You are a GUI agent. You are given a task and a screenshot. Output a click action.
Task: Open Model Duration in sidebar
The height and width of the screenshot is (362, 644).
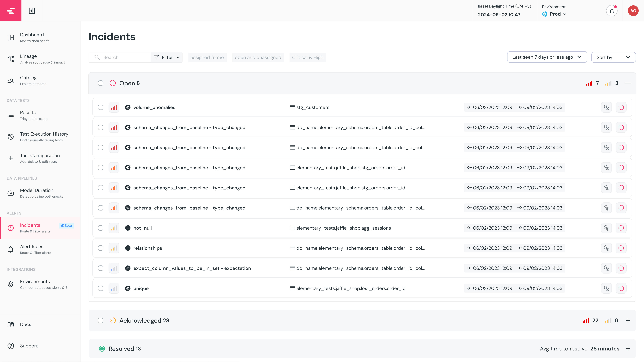pyautogui.click(x=40, y=193)
